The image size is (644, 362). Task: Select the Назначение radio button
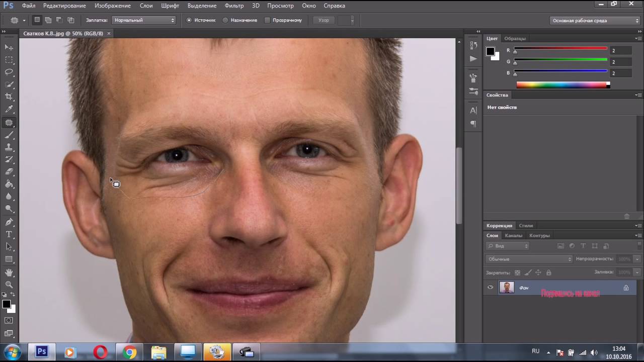click(225, 20)
